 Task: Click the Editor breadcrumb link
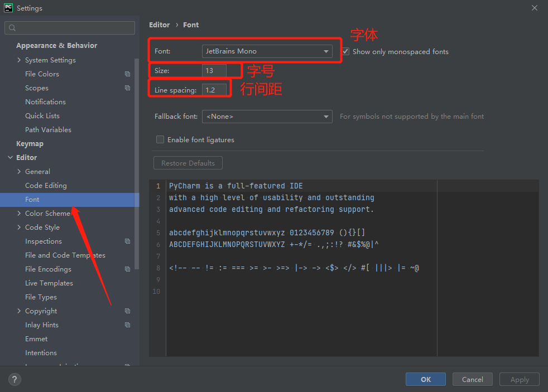tap(160, 25)
